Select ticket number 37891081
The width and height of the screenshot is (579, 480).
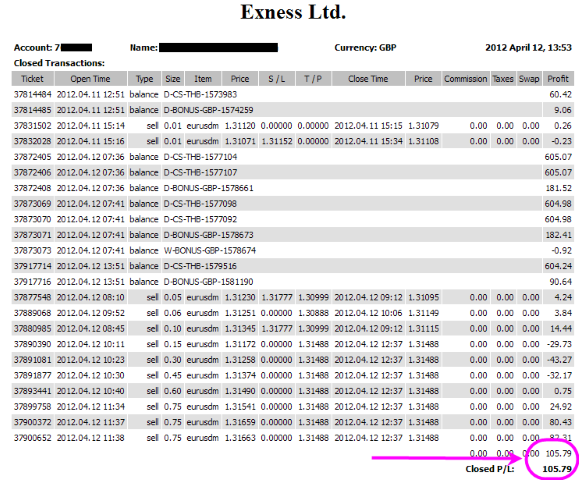[x=32, y=360]
